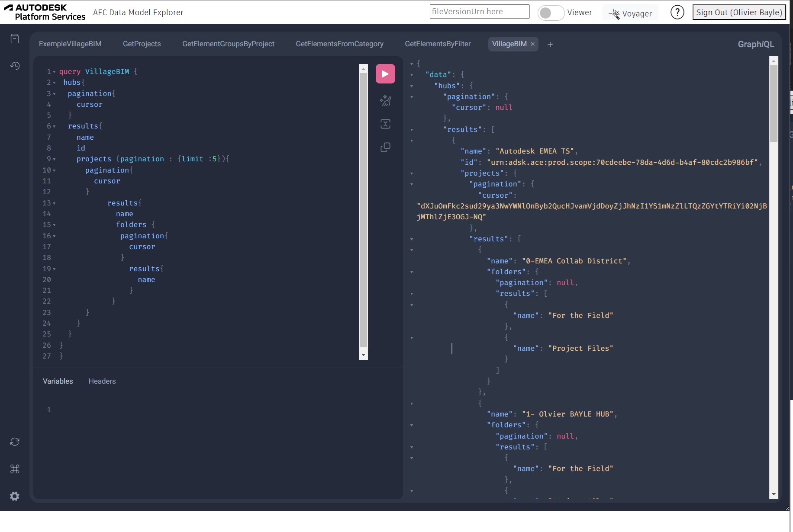
Task: Open the Documentation Explorer icon
Action: click(15, 39)
